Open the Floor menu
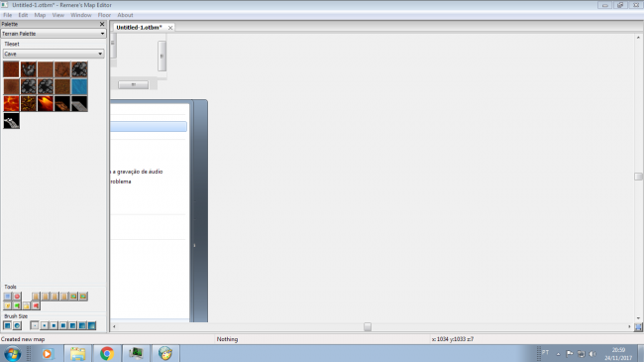The width and height of the screenshot is (644, 362). [104, 15]
